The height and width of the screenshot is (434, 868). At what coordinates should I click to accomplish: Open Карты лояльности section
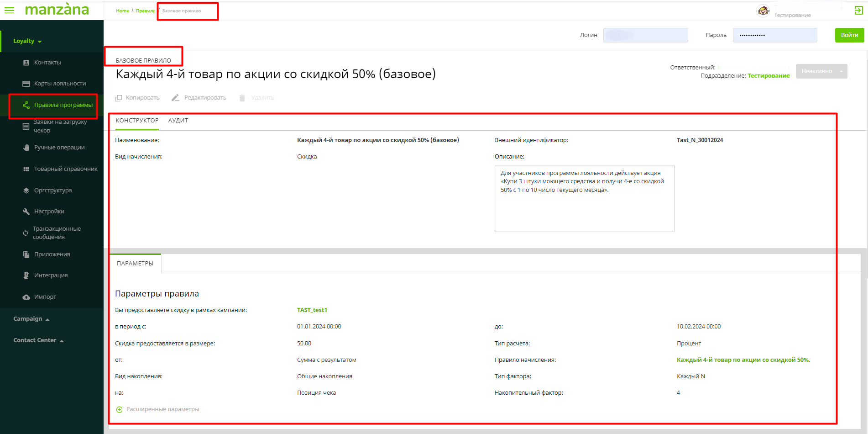tap(59, 84)
